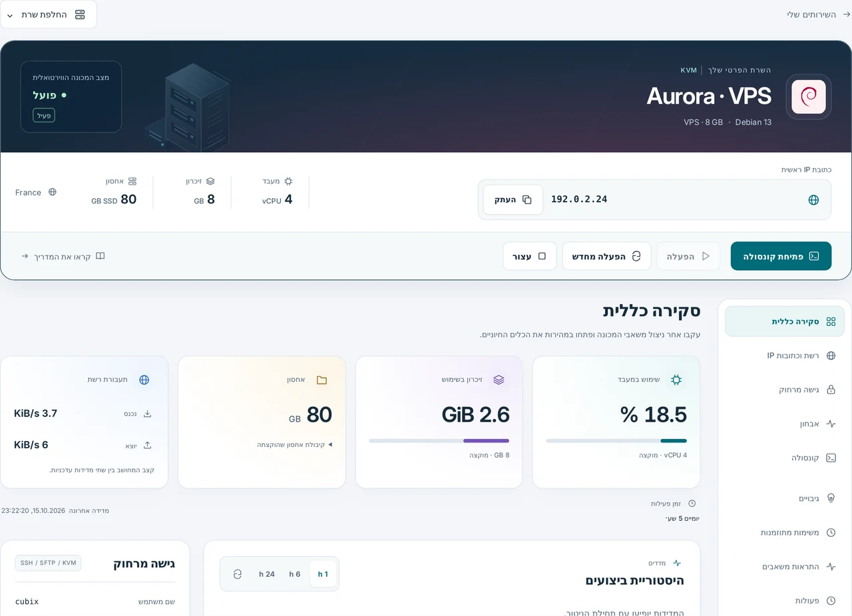Click the SSH / SFTP / KVM badge

coord(48,563)
